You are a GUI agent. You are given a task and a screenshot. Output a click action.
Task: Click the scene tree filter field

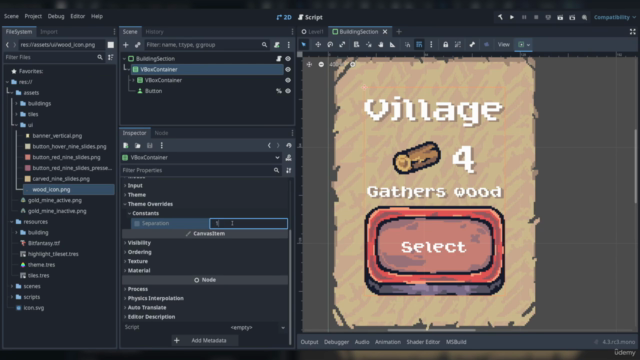(x=206, y=45)
